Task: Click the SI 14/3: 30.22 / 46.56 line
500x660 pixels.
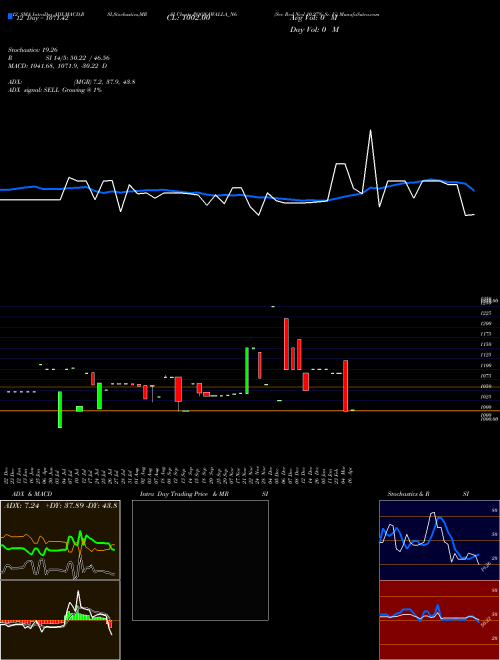Action: 78,58
